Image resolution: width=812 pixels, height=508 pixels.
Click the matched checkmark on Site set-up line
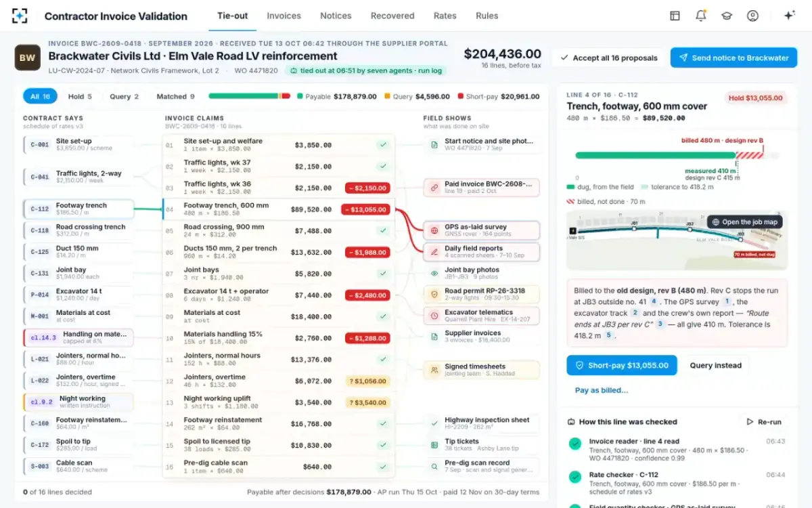tap(382, 145)
